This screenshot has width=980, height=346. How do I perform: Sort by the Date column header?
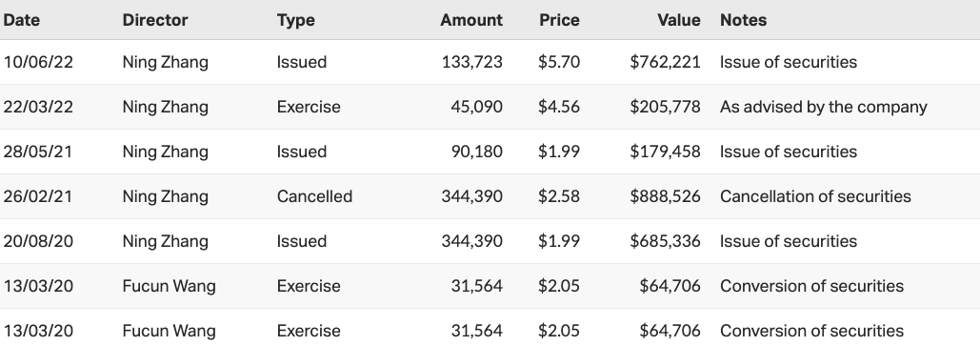(21, 20)
